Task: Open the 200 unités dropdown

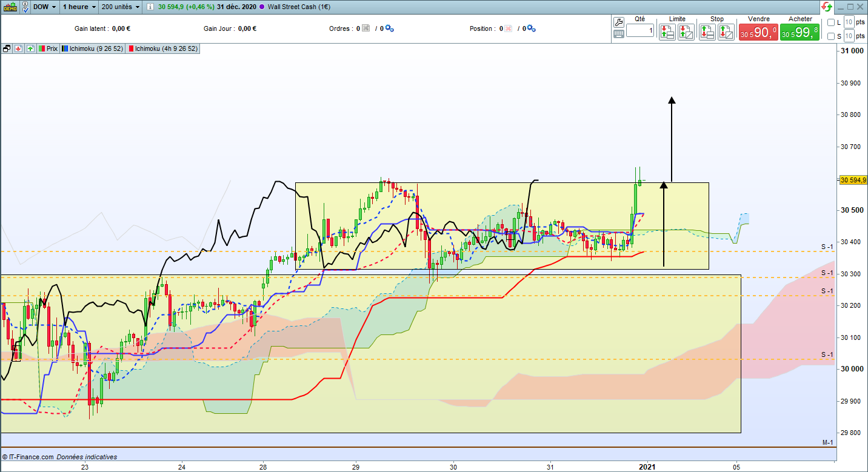Action: pyautogui.click(x=121, y=7)
